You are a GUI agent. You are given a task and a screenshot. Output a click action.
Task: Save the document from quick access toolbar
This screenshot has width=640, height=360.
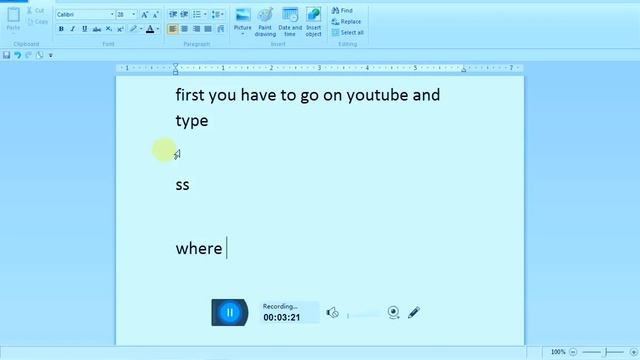[x=7, y=55]
